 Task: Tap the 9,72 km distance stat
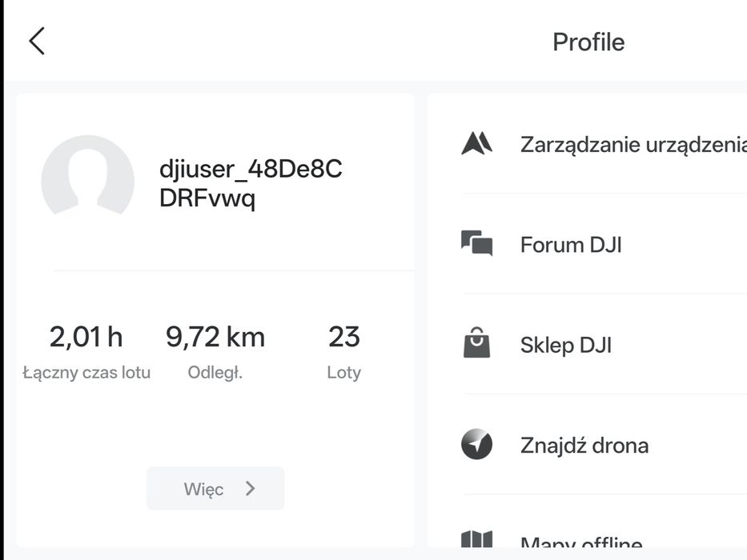[215, 337]
